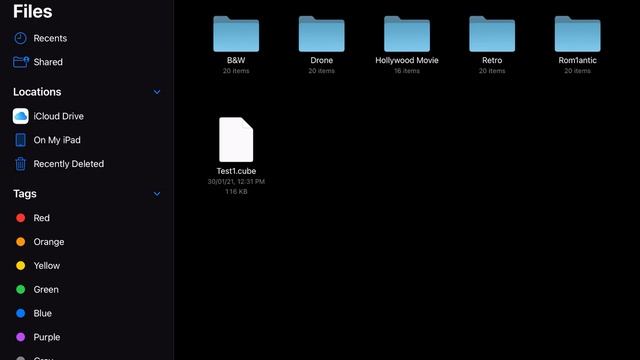The width and height of the screenshot is (640, 360).
Task: Click the Drone folder name
Action: pos(321,60)
